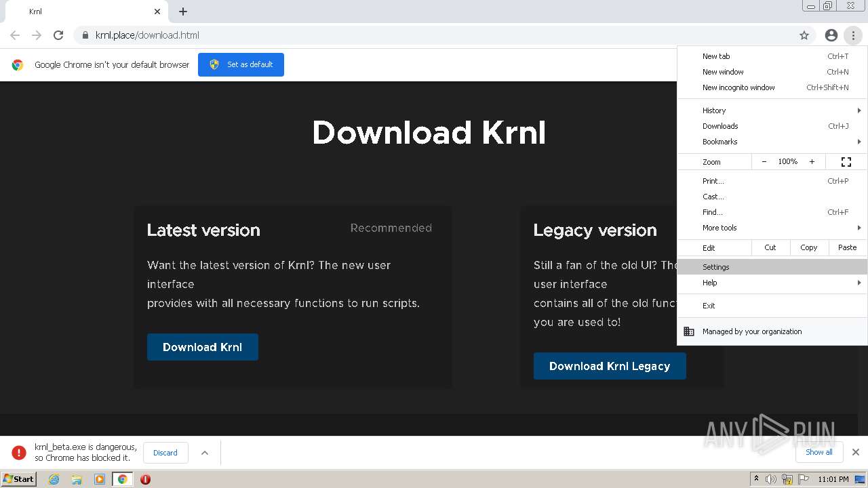The height and width of the screenshot is (488, 868).
Task: Bookmark this page with the star icon
Action: [x=804, y=35]
